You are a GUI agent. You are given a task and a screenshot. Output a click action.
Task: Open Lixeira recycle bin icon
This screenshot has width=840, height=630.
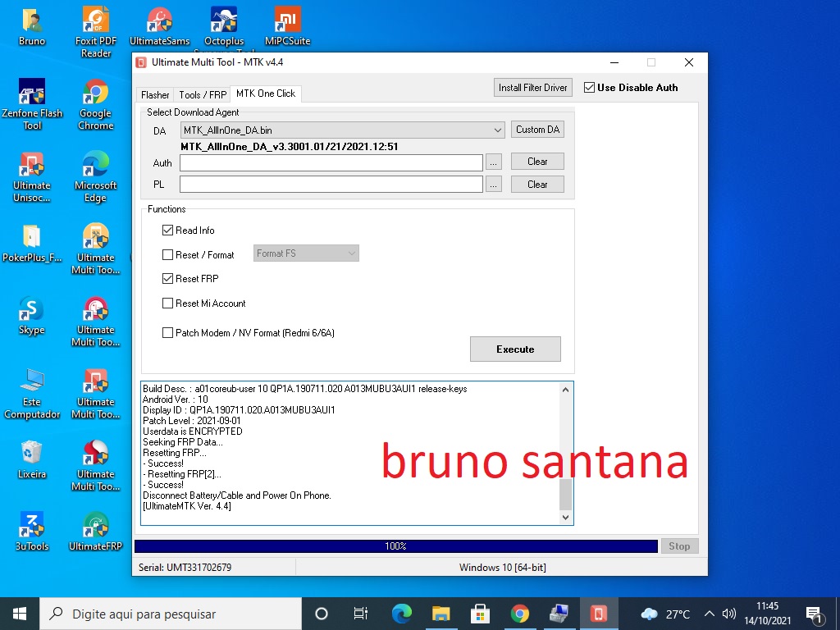(32, 461)
